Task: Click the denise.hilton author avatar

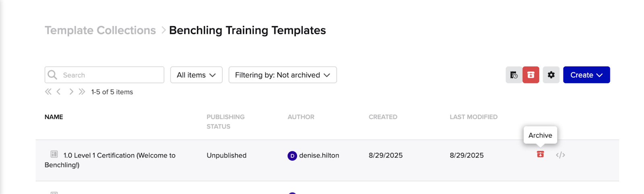Action: tap(292, 156)
